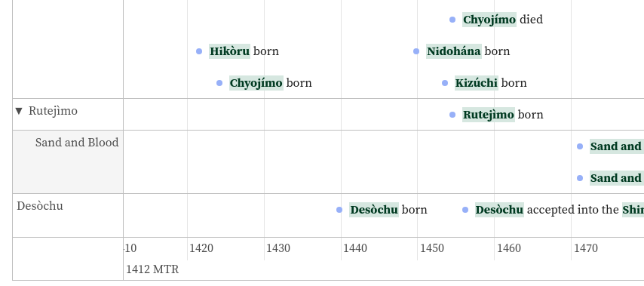The height and width of the screenshot is (286, 644).
Task: Collapse the Rutejìmo group triangle
Action: pos(19,111)
